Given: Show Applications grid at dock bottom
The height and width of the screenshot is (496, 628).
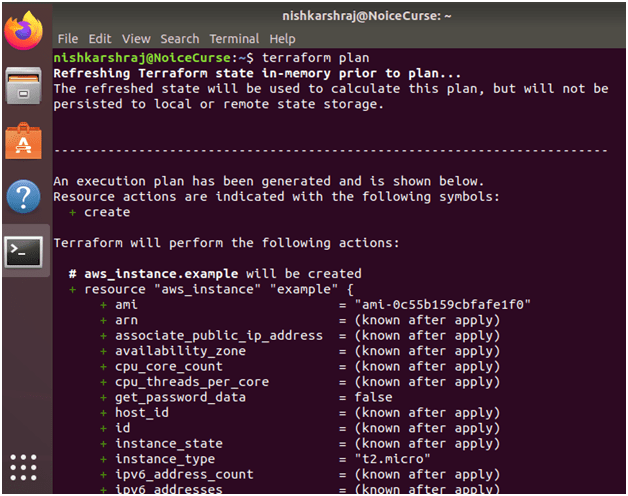Looking at the screenshot, I should pyautogui.click(x=24, y=467).
